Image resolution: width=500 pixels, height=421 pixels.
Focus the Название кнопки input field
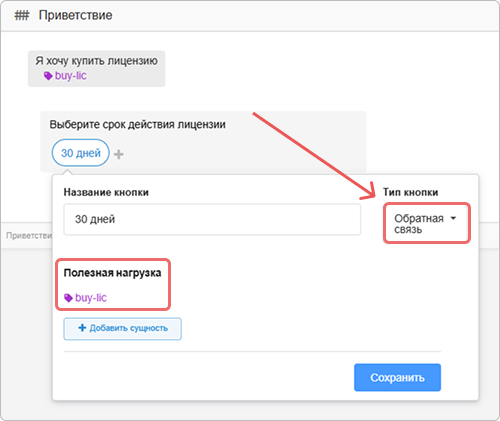coord(212,219)
